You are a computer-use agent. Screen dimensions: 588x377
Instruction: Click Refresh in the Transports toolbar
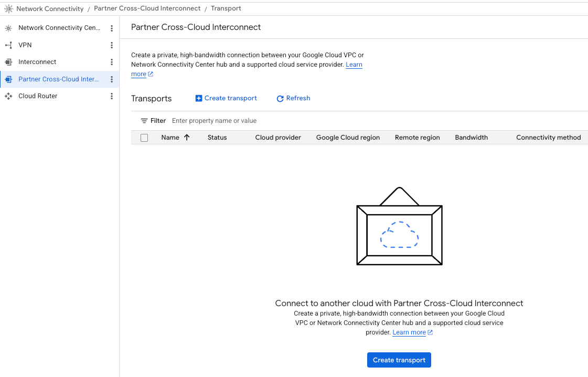tap(293, 98)
